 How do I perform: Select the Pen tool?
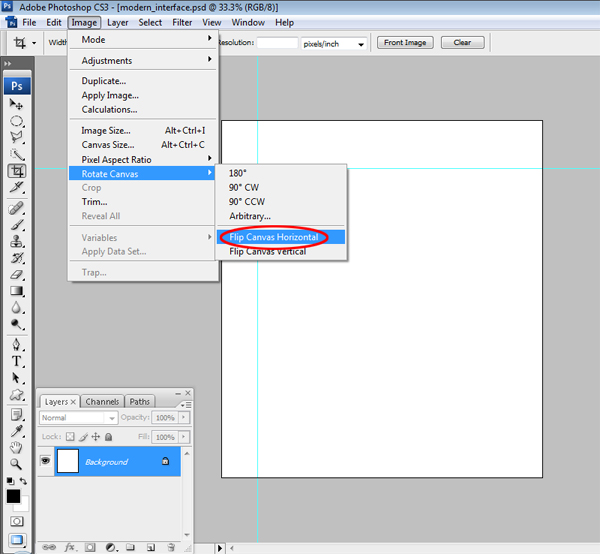point(16,344)
